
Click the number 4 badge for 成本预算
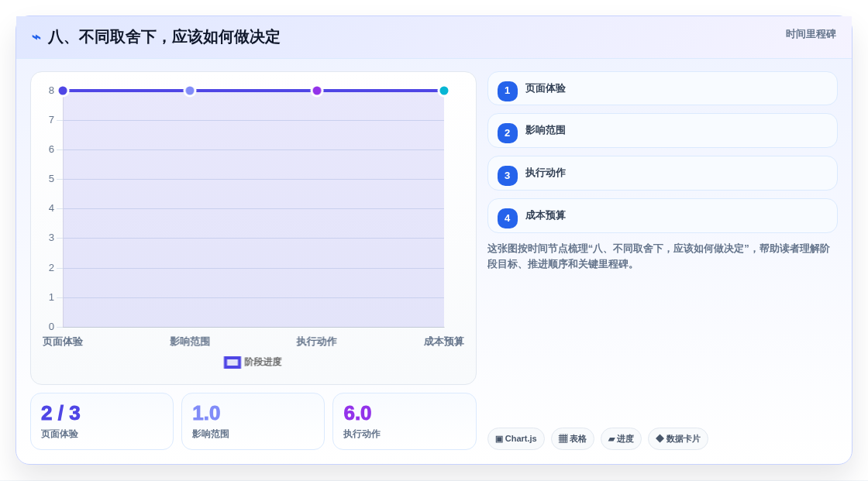point(507,218)
